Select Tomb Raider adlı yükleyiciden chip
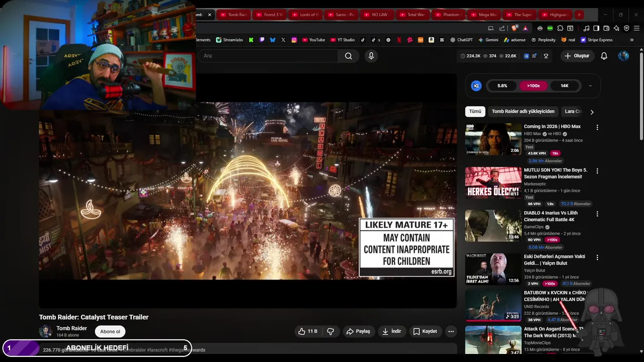The height and width of the screenshot is (362, 644). click(523, 112)
